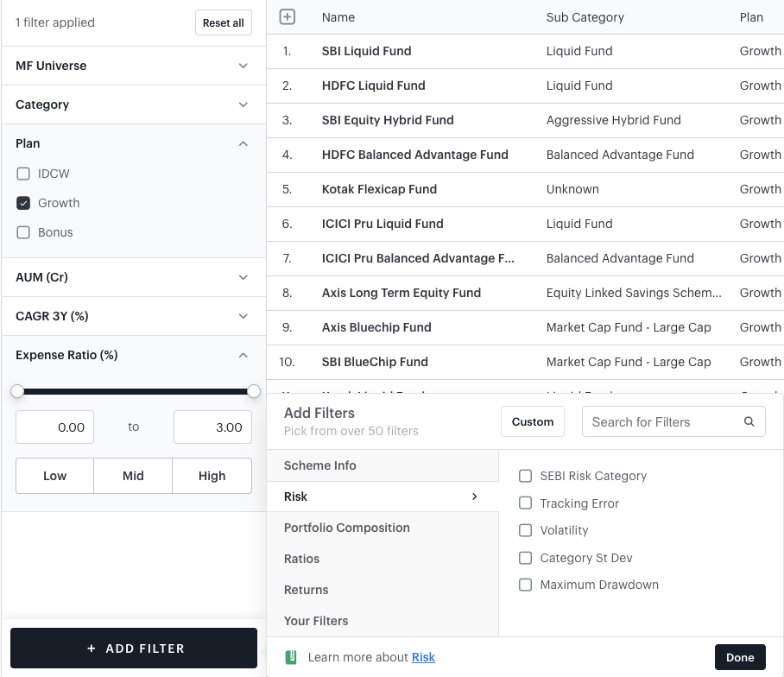Select Risk filter category
Screen dimensions: 784x677
[x=383, y=497]
